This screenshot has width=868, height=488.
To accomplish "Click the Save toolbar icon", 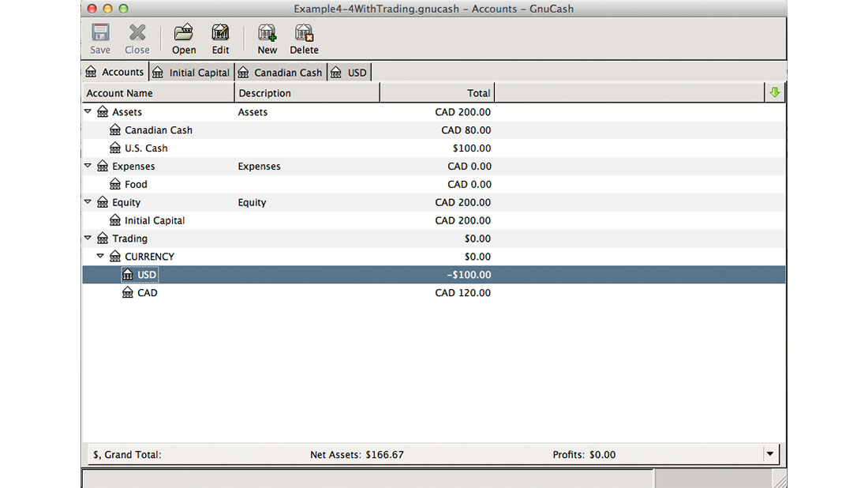I will (100, 33).
